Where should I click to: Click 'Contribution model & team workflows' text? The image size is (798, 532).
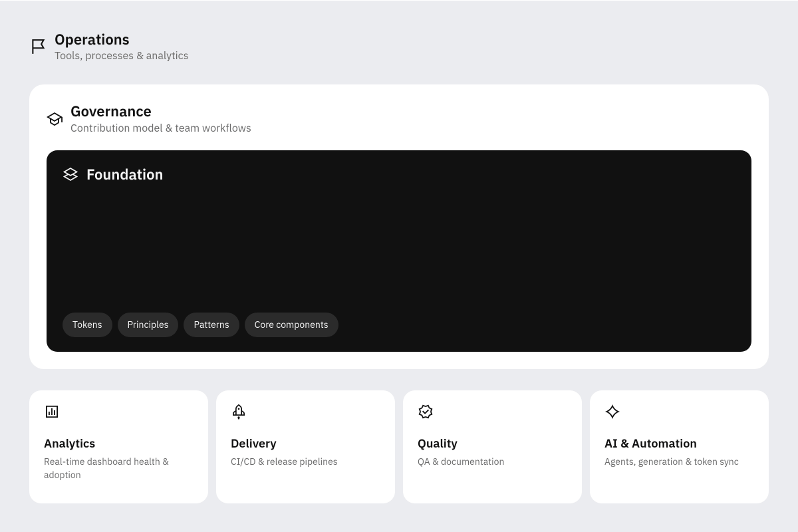(161, 128)
